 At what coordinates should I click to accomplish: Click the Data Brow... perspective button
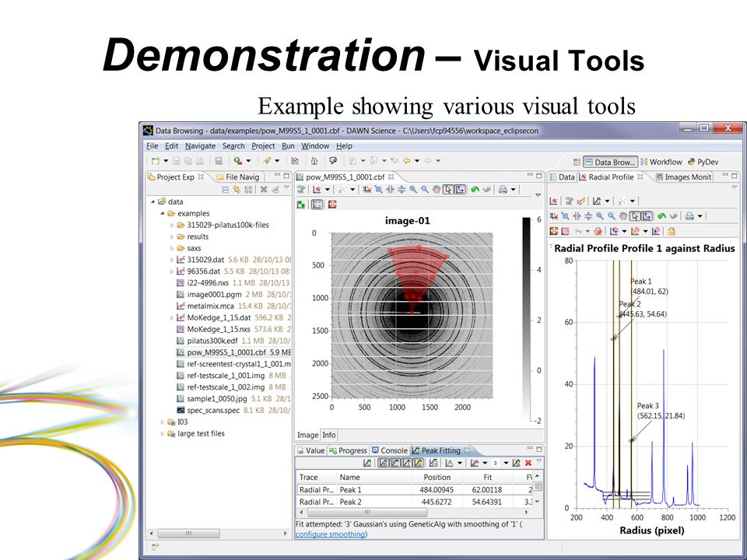tap(610, 162)
